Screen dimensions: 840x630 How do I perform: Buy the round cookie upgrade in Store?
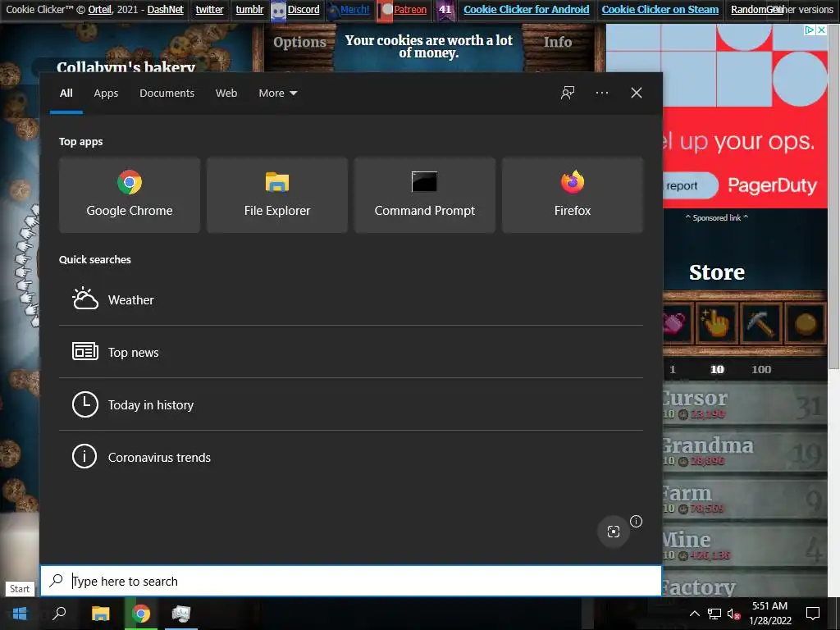pos(806,323)
